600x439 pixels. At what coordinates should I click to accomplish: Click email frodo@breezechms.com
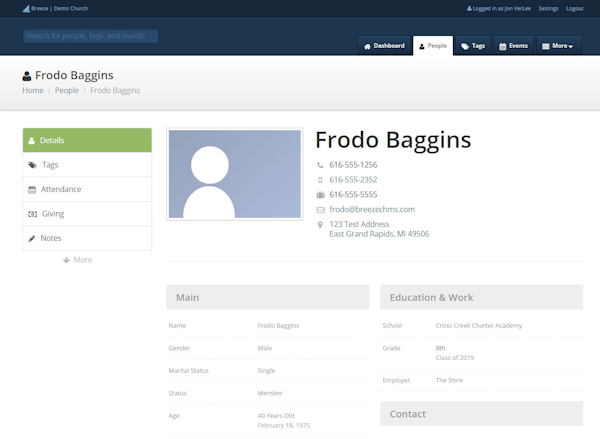[372, 209]
